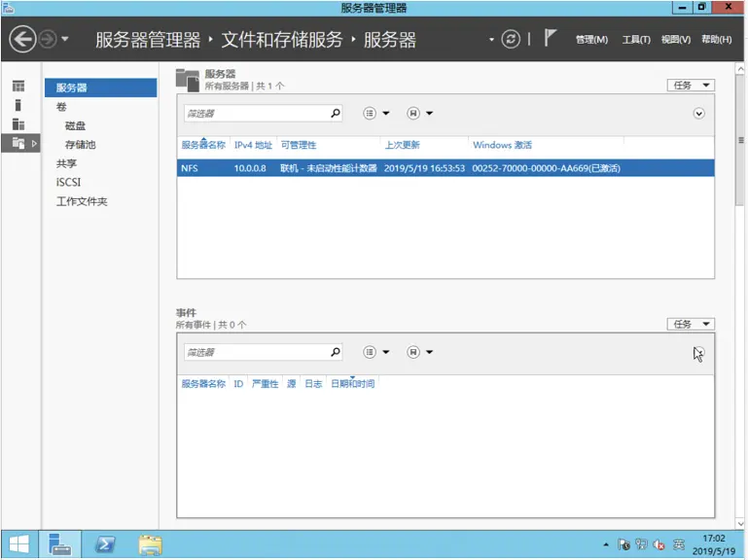The height and width of the screenshot is (560, 748).
Task: Click the Action Center flag tray icon
Action: [x=623, y=544]
